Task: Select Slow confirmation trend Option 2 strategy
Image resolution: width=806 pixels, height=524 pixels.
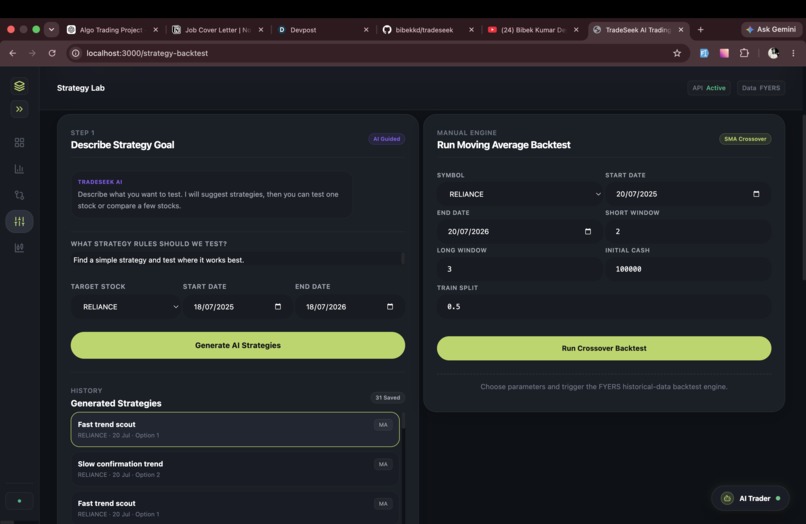Action: [x=235, y=468]
